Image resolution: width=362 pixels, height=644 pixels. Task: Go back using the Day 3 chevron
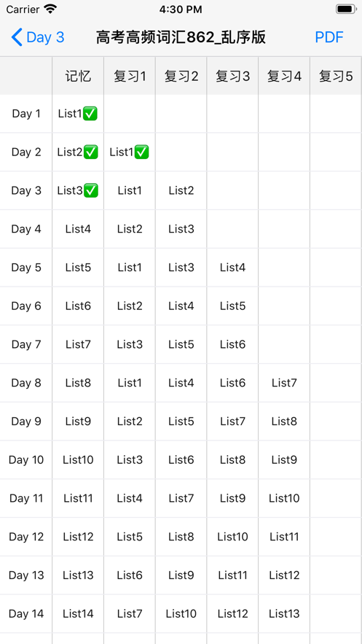pos(37,37)
